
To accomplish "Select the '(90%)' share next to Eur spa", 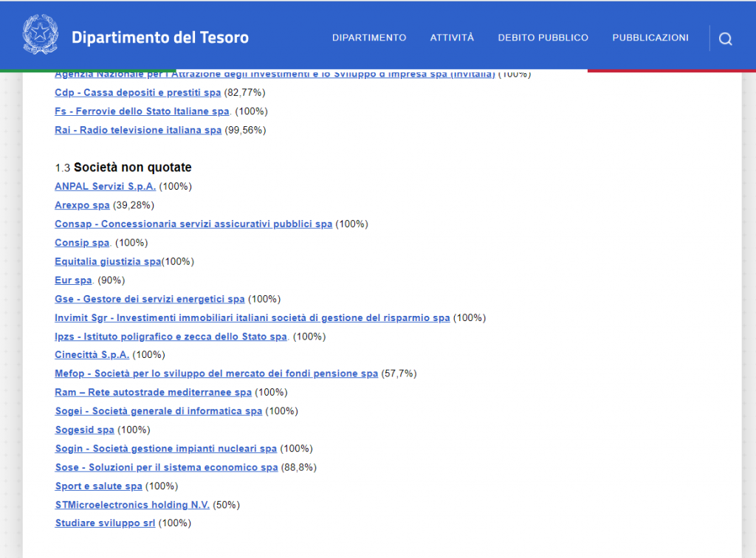I will click(111, 280).
